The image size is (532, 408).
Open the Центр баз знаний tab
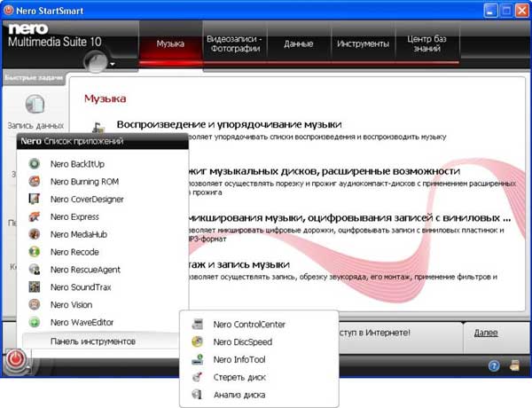(426, 43)
